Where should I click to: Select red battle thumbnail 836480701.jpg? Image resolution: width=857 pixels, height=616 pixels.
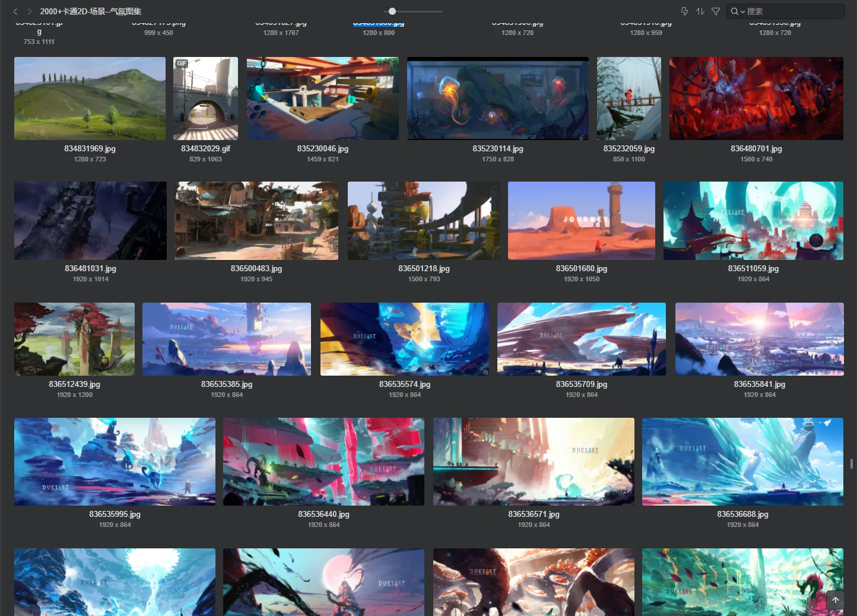(756, 99)
